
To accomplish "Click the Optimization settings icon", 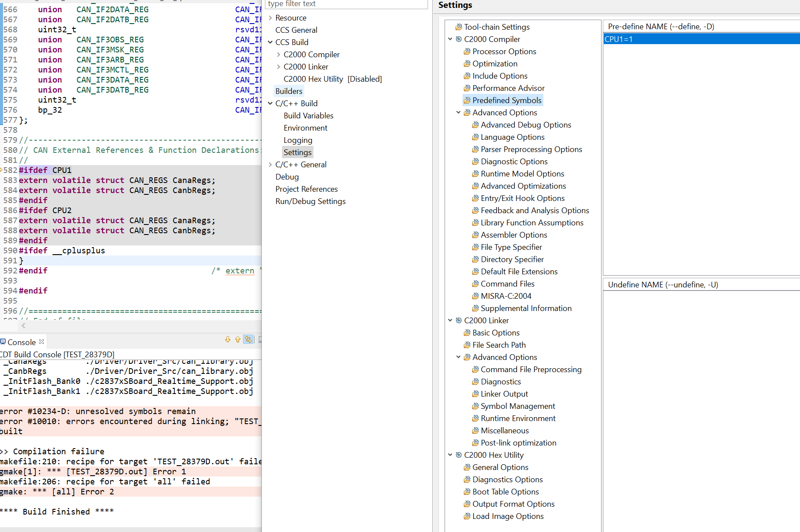I will (x=467, y=63).
